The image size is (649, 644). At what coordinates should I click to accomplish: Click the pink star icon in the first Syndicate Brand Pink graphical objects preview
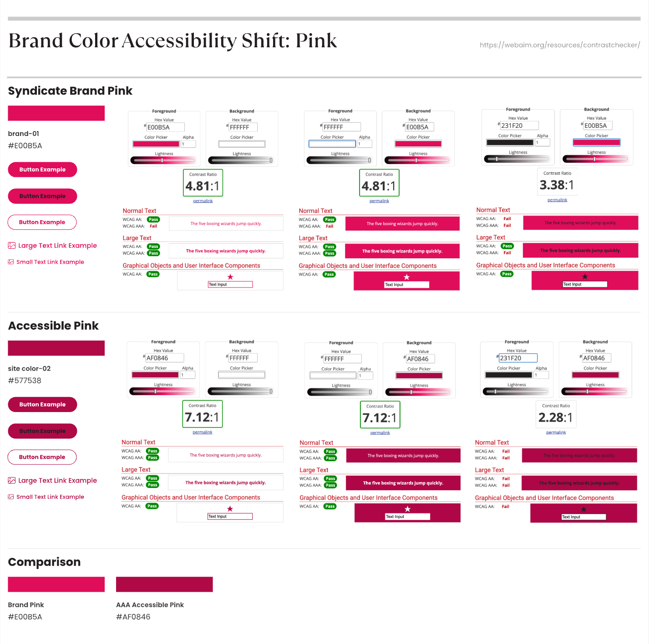pyautogui.click(x=230, y=277)
